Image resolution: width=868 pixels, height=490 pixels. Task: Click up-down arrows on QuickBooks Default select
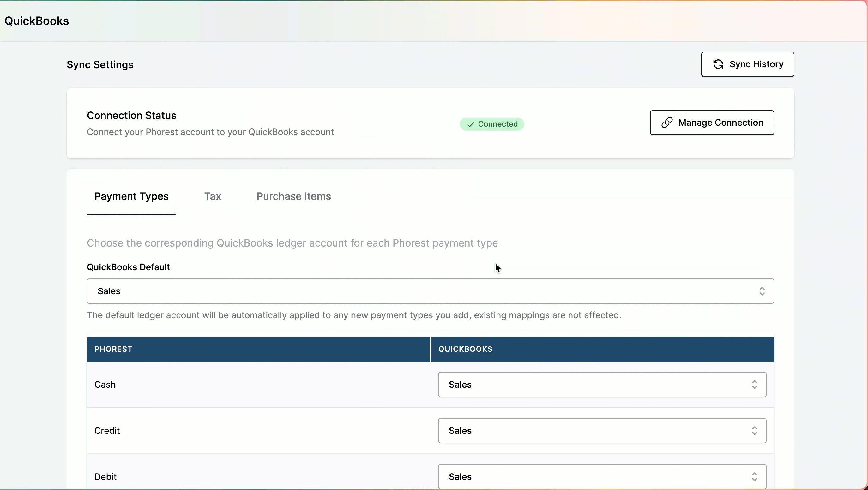[x=762, y=291]
